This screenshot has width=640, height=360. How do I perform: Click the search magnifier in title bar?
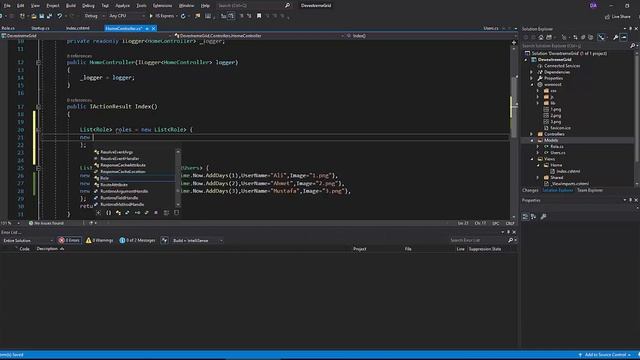287,5
